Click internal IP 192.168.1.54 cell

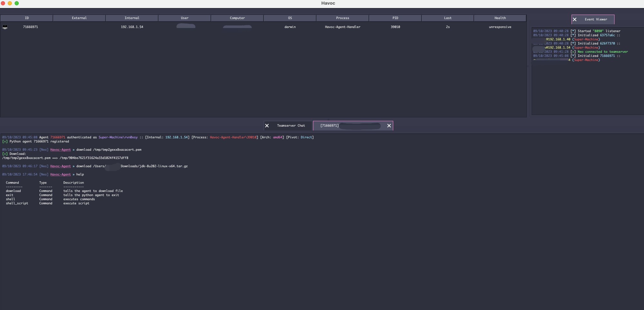tap(132, 27)
